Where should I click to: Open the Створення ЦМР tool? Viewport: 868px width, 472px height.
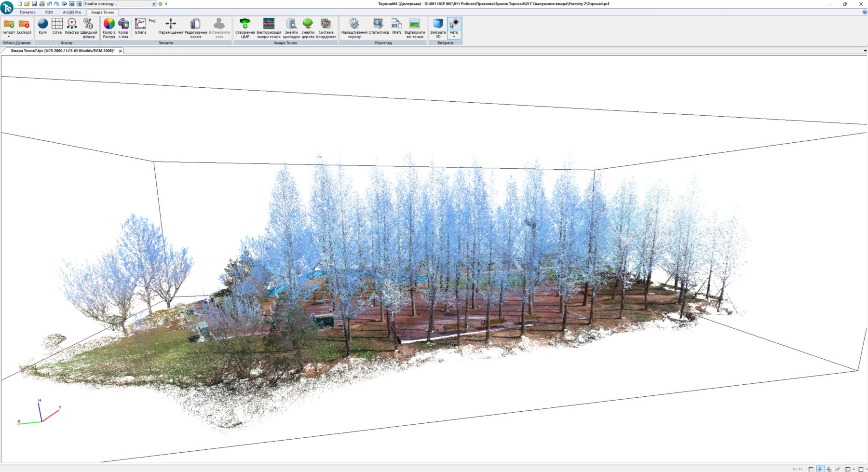[x=245, y=27]
